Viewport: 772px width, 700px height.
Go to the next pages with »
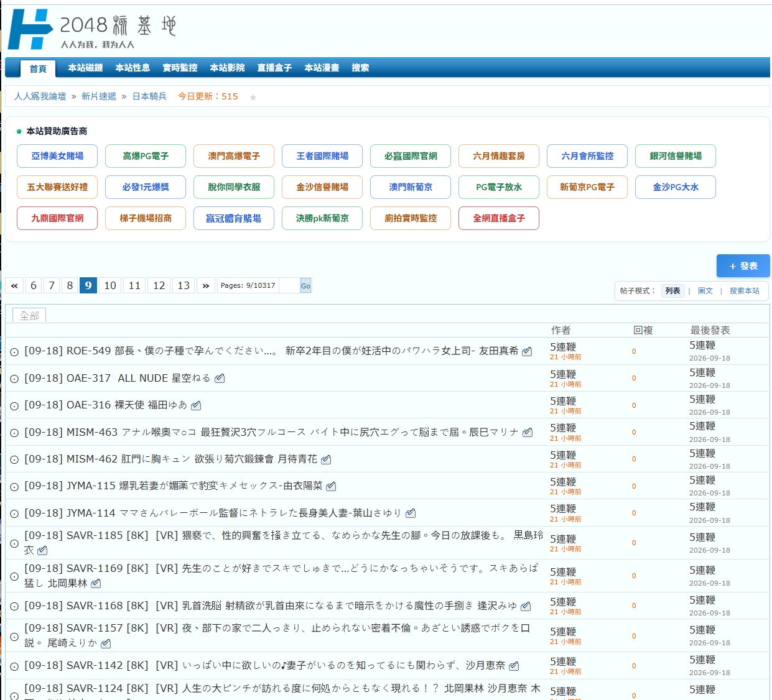click(x=206, y=285)
